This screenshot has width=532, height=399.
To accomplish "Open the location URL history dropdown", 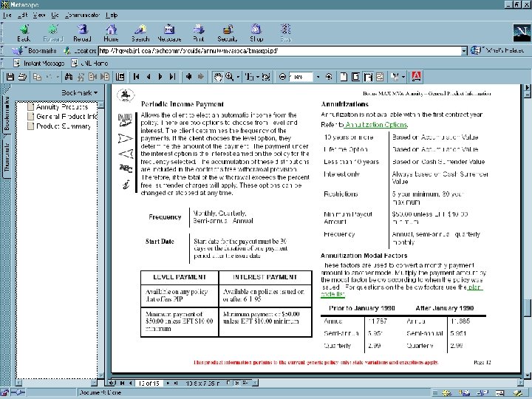I will point(464,51).
